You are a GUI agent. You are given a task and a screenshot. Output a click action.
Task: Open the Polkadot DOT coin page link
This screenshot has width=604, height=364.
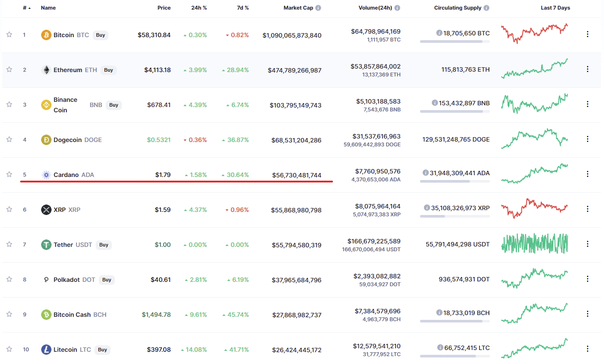(74, 280)
